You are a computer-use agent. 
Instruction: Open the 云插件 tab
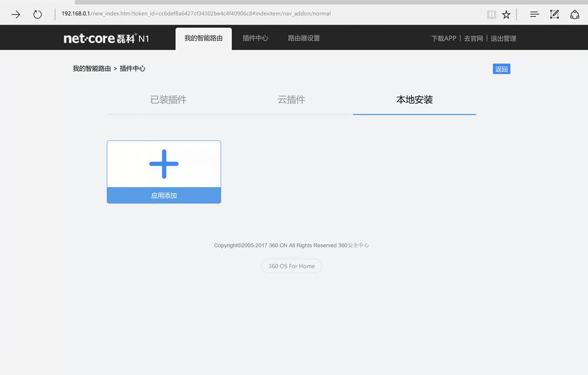click(291, 99)
